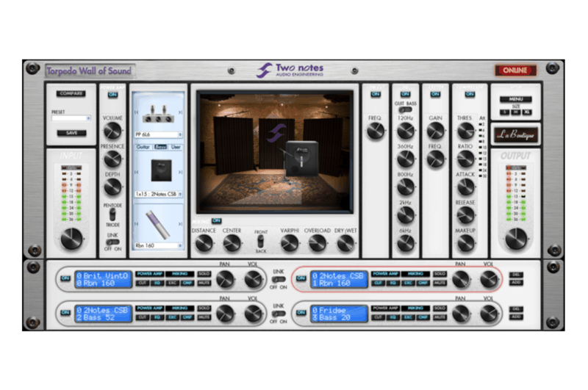Select the User cabinet tab

pos(176,147)
